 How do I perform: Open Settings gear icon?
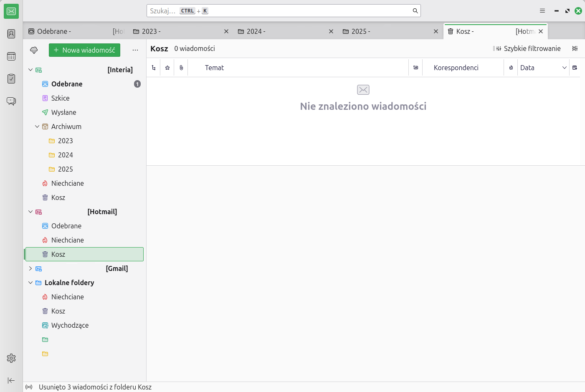[11, 358]
